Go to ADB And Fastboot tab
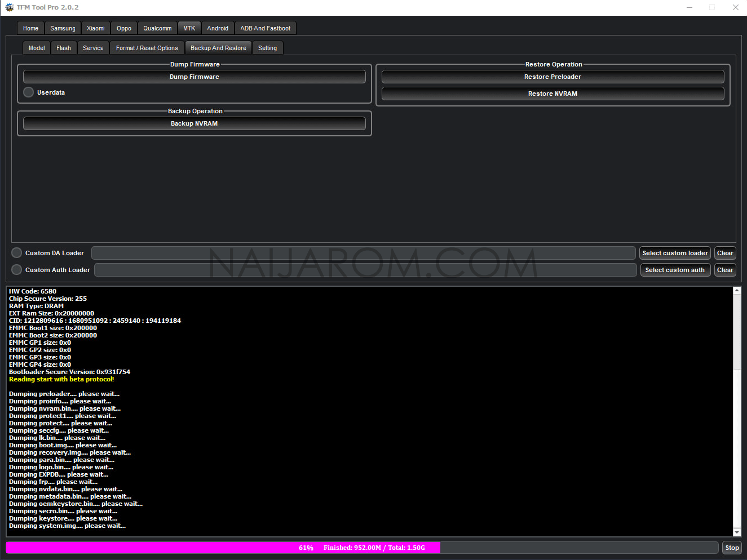 click(266, 28)
